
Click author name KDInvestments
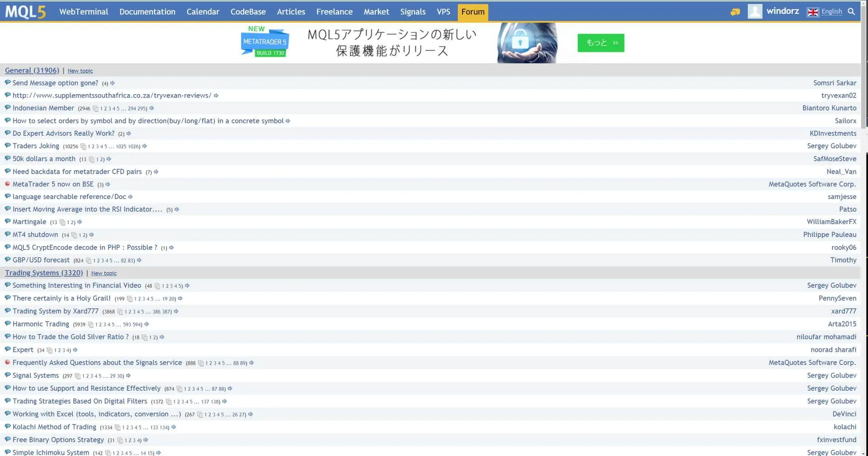(x=833, y=133)
